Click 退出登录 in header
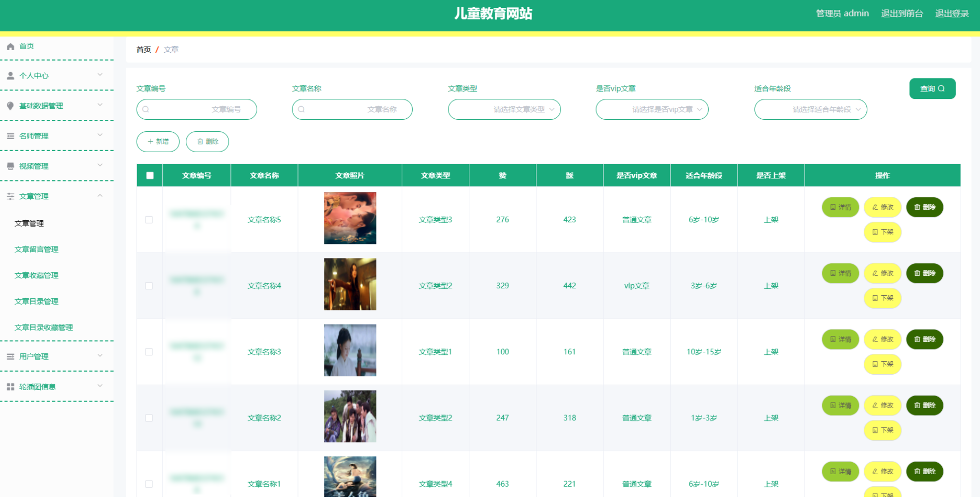This screenshot has width=980, height=498. point(952,13)
